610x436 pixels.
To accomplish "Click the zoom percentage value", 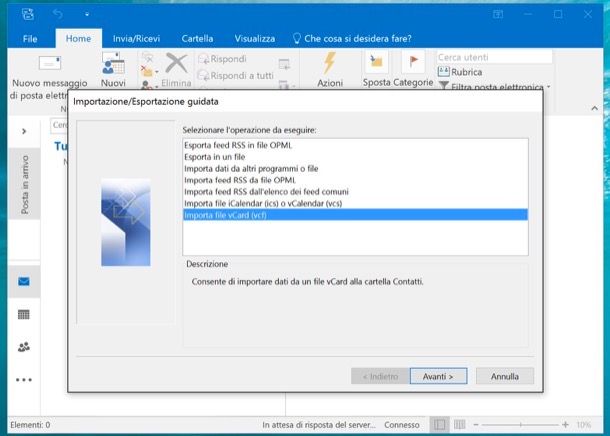I will coord(584,425).
